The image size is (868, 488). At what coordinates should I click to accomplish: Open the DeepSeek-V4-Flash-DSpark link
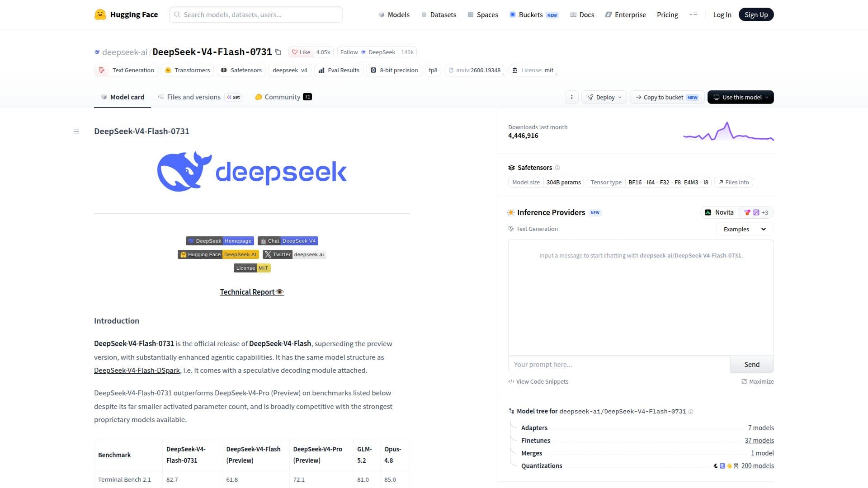[137, 371]
